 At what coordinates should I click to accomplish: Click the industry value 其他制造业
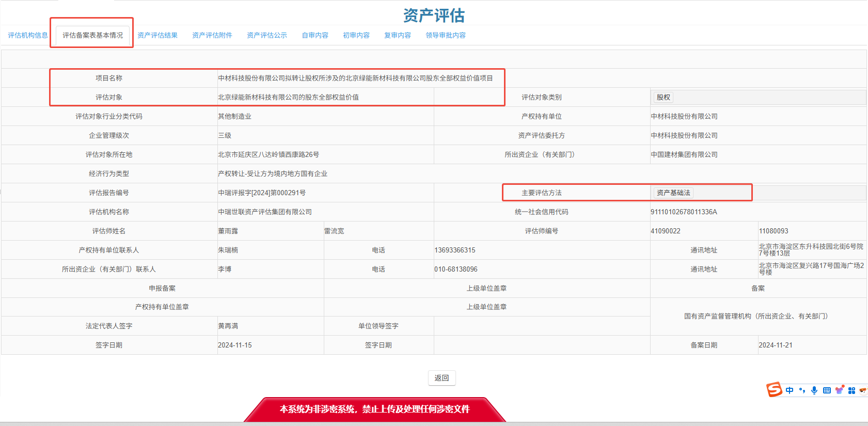(x=234, y=116)
